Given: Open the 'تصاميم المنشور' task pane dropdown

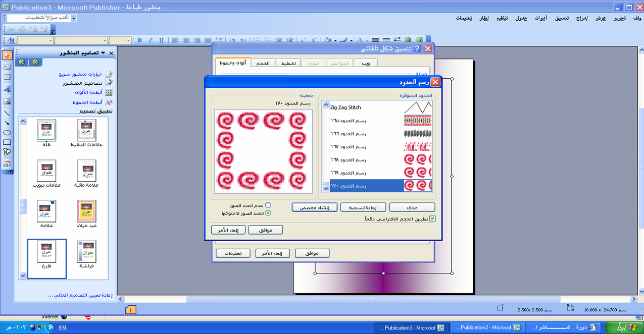Looking at the screenshot, I should click(x=103, y=53).
